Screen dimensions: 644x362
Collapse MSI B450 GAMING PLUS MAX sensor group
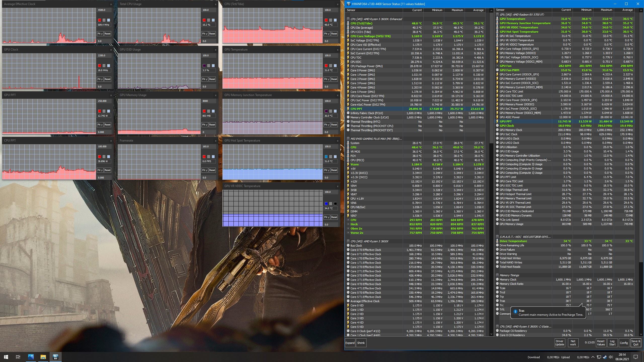coord(348,139)
